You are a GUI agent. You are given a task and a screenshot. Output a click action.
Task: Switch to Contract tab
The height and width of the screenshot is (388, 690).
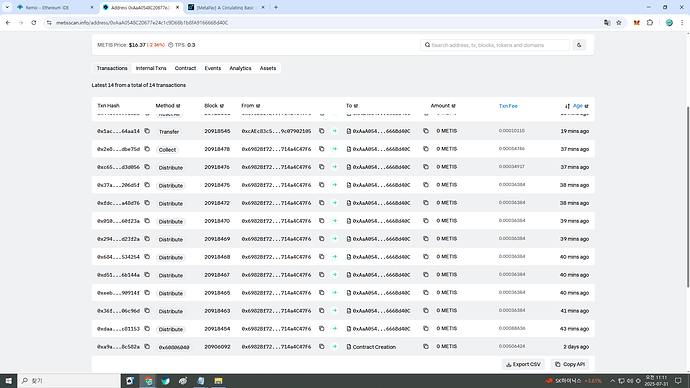click(185, 68)
